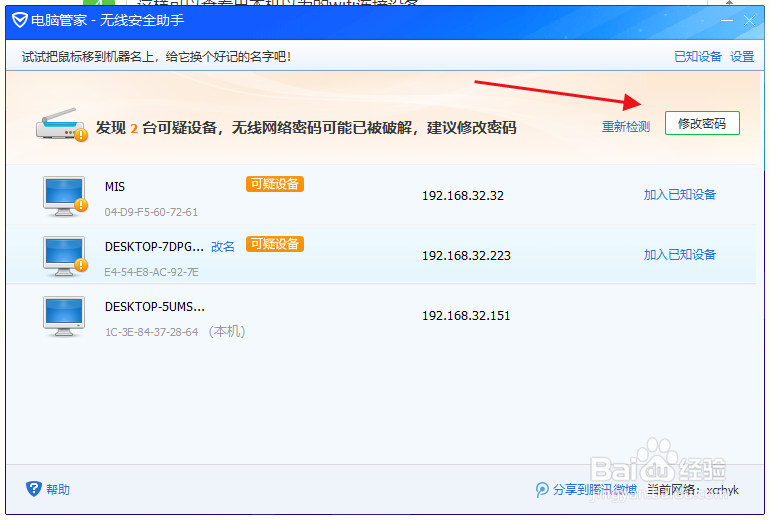Add 192.168.32.223 device via 加入已知设备
This screenshot has height=520, width=770.
point(680,254)
